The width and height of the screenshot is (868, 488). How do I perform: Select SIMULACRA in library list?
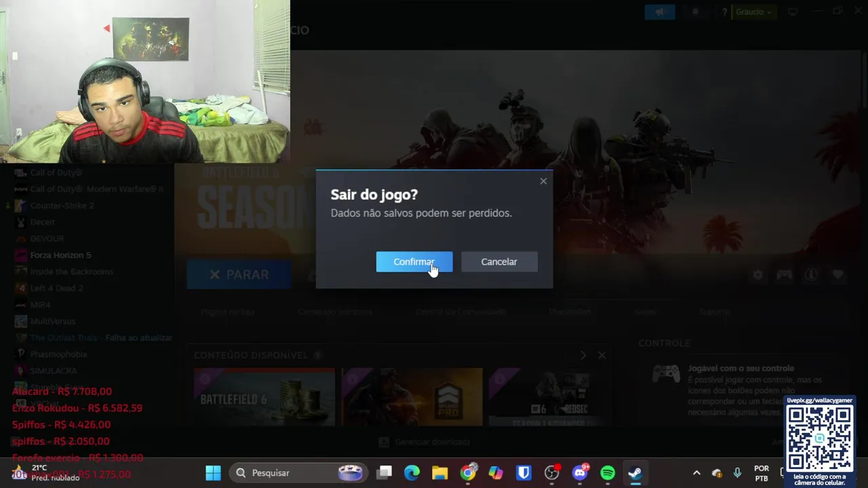(54, 371)
